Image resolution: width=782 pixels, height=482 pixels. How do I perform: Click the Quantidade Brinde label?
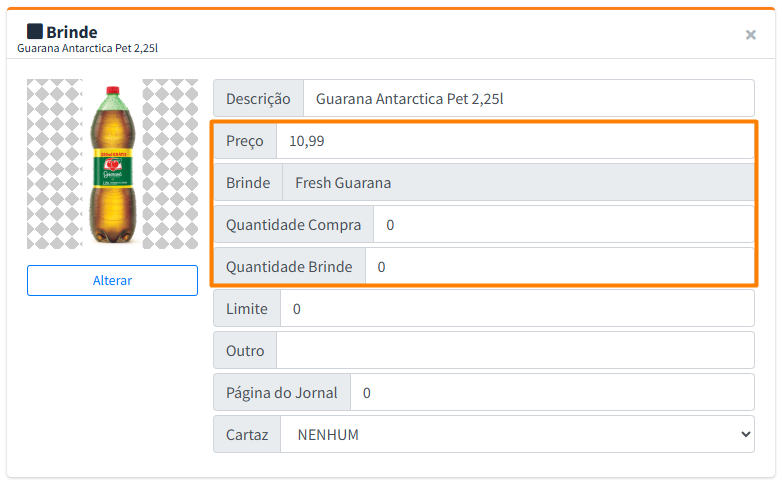[x=289, y=267]
